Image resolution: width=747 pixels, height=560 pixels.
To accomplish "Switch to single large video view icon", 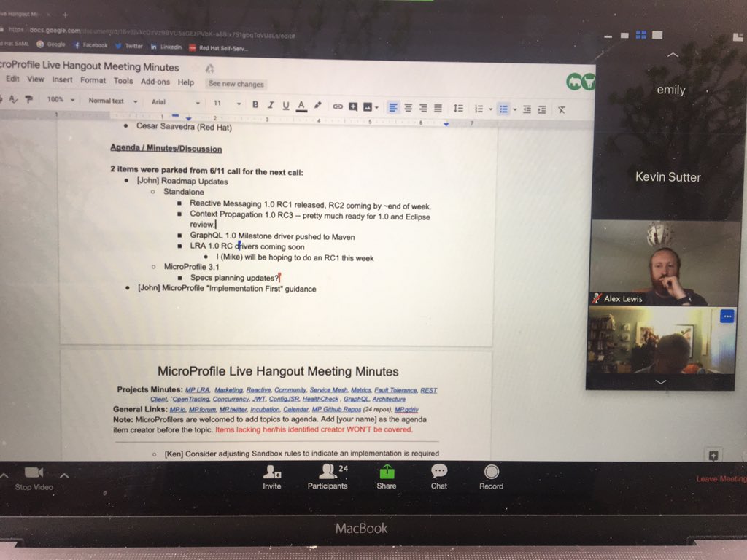I will [x=657, y=35].
